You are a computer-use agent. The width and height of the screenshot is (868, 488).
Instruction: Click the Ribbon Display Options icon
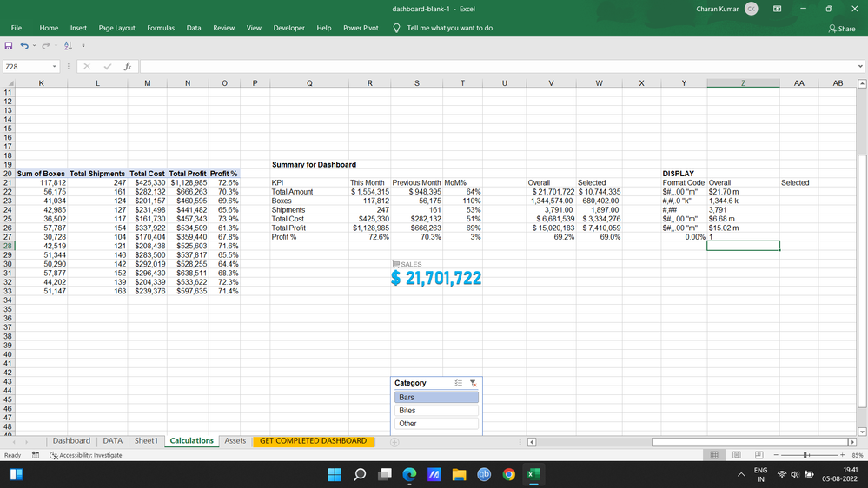pos(778,9)
